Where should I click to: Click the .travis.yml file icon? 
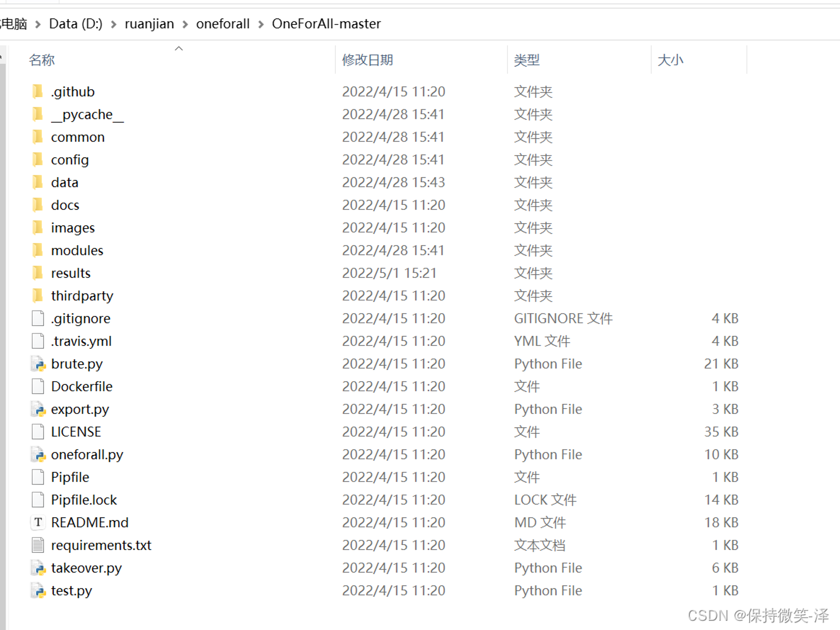[38, 341]
